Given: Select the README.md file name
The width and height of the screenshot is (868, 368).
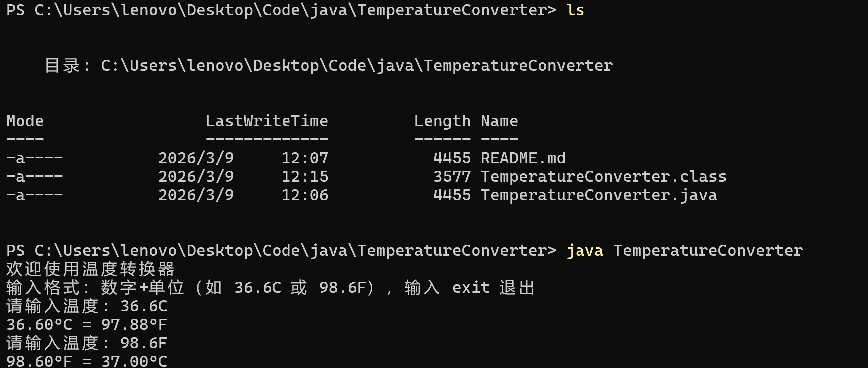Looking at the screenshot, I should point(523,158).
